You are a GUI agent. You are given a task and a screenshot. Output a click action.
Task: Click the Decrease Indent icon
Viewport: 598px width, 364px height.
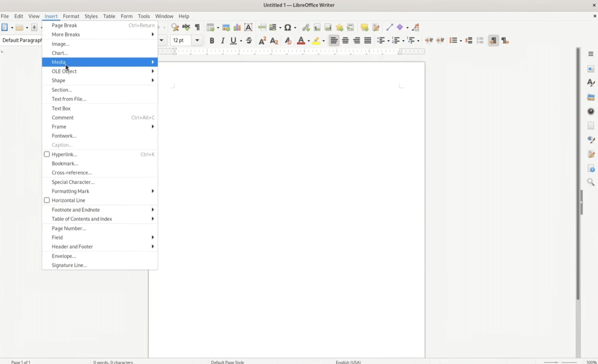[x=440, y=40]
